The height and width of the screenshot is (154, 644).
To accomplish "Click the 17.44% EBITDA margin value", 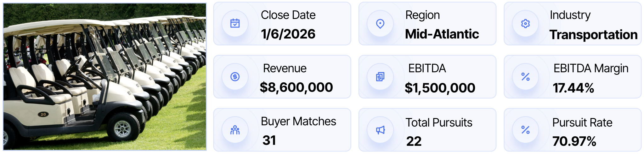I will click(x=573, y=88).
